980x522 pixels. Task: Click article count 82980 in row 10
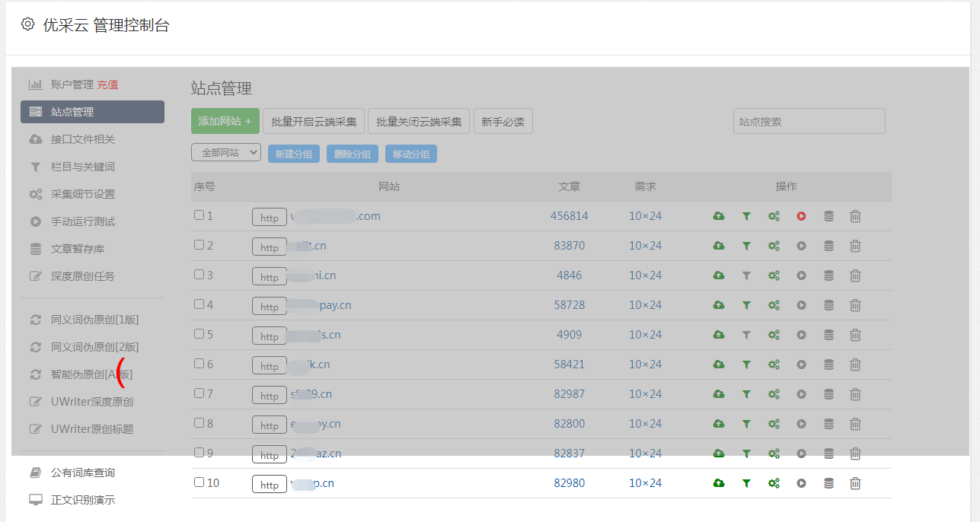(570, 483)
